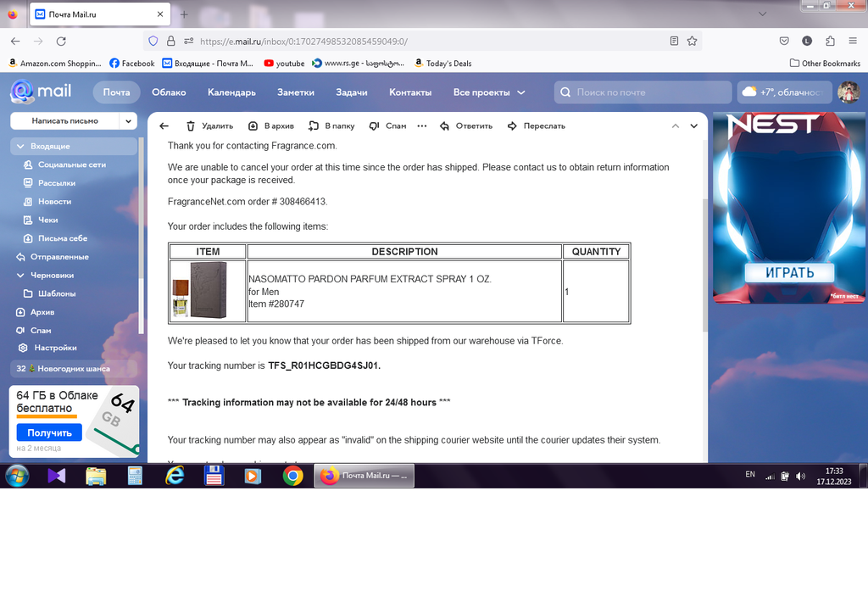Click the Поиск по почте search field
The width and height of the screenshot is (868, 608).
643,92
